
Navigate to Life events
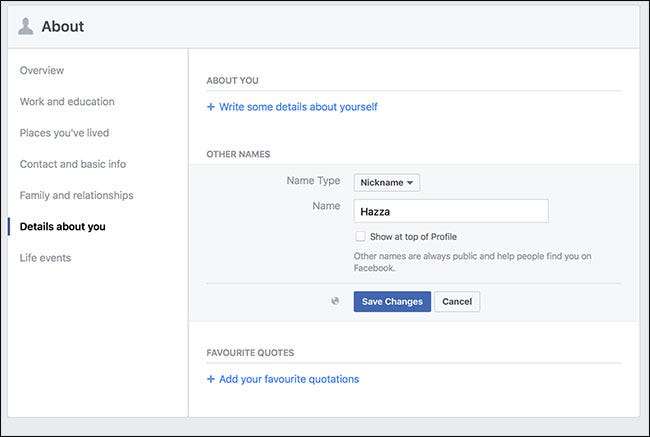[x=45, y=258]
